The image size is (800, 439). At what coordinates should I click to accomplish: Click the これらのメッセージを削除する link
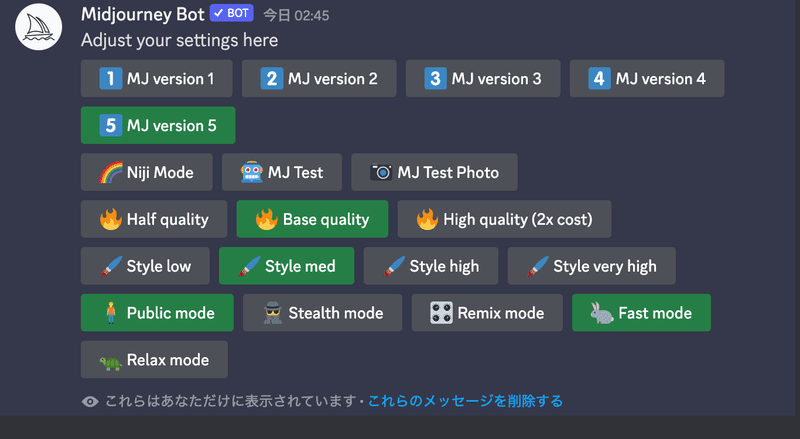pyautogui.click(x=465, y=401)
